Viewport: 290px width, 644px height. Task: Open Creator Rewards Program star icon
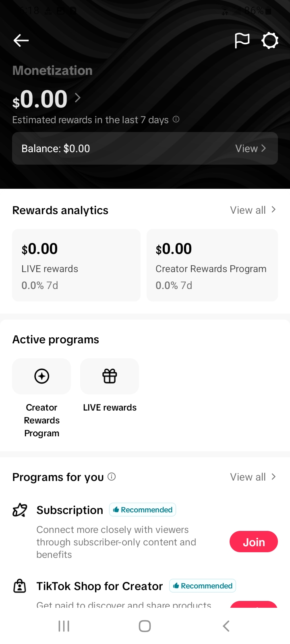click(42, 376)
